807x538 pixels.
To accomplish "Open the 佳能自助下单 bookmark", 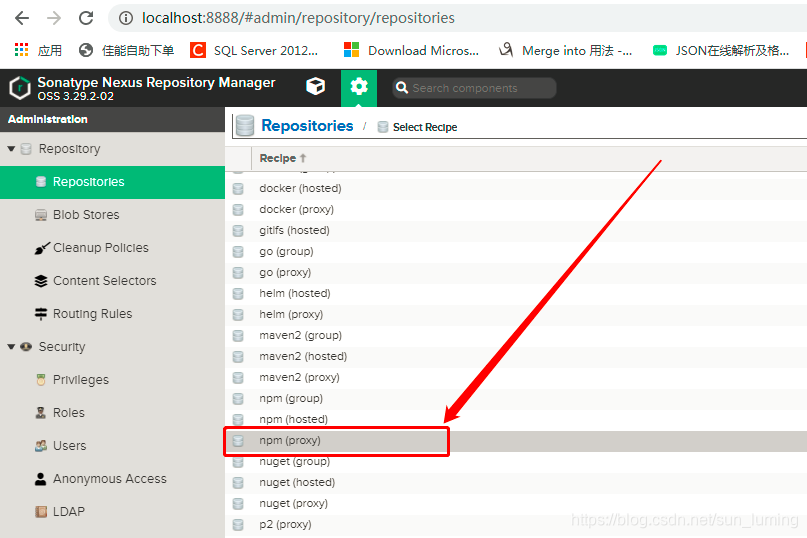I will click(127, 50).
